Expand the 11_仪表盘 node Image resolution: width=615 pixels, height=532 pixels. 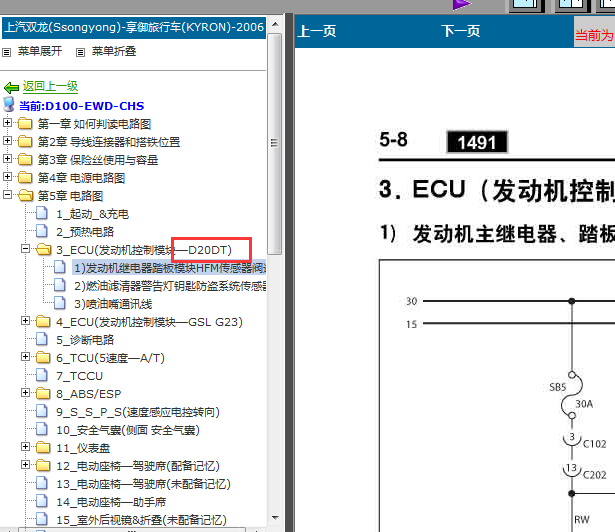tap(25, 446)
